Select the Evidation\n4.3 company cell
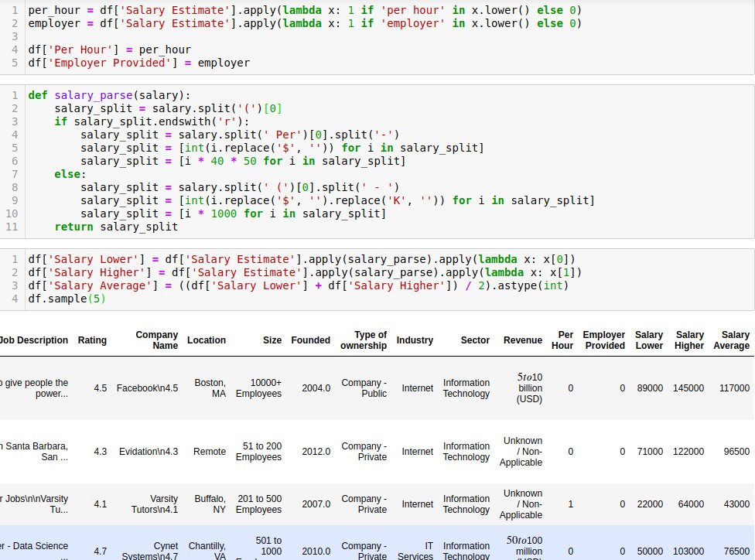 [149, 452]
